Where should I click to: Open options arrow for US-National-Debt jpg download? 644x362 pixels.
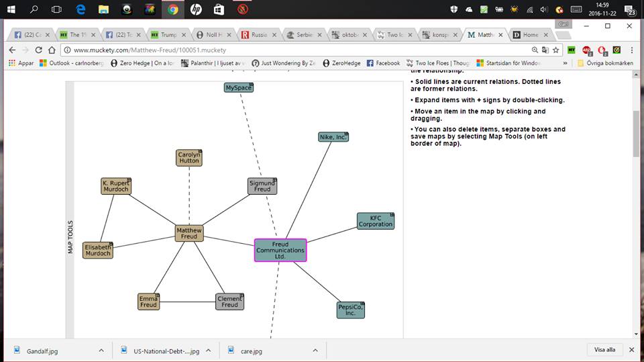point(209,350)
